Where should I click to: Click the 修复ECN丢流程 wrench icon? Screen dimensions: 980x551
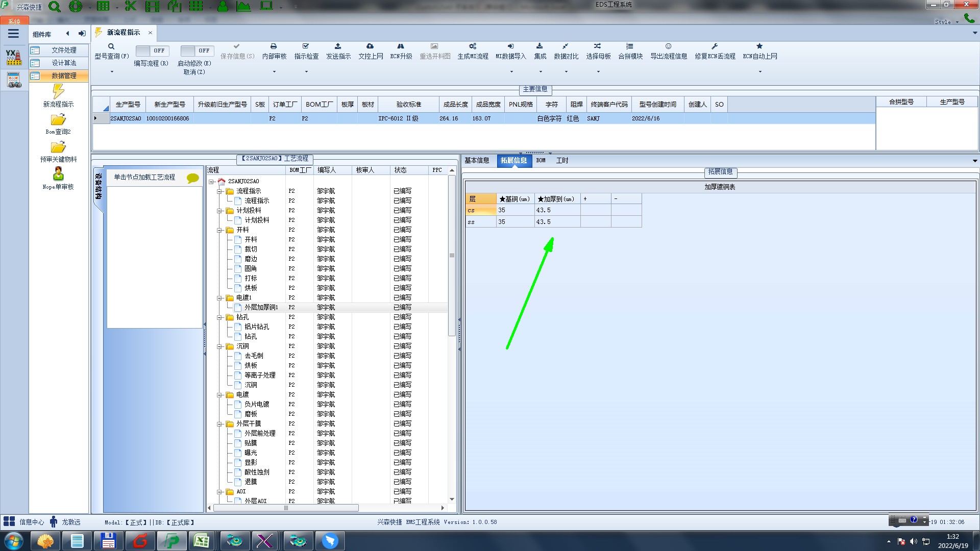(x=715, y=46)
